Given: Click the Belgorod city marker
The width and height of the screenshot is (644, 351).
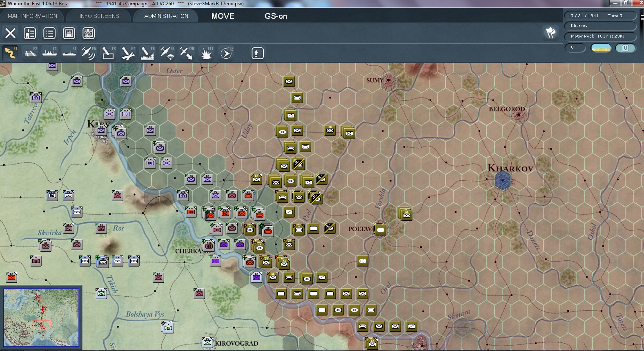Looking at the screenshot, I should coord(519,115).
